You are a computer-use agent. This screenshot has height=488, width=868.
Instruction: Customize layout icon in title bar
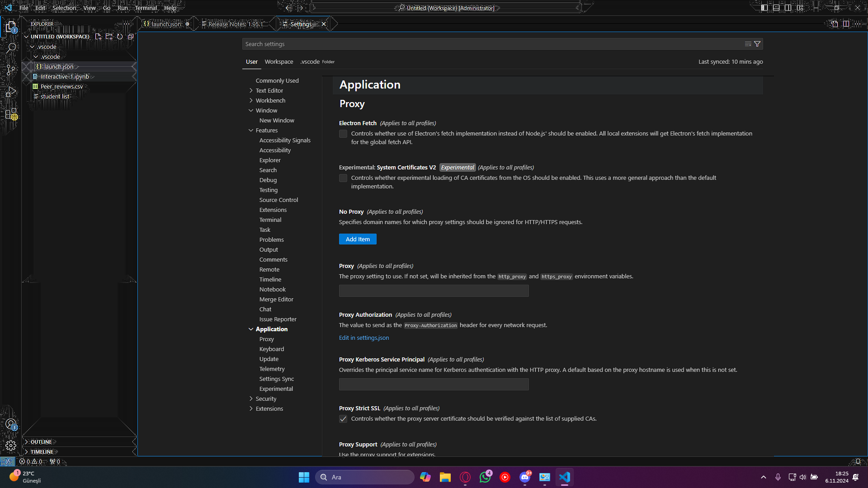800,8
